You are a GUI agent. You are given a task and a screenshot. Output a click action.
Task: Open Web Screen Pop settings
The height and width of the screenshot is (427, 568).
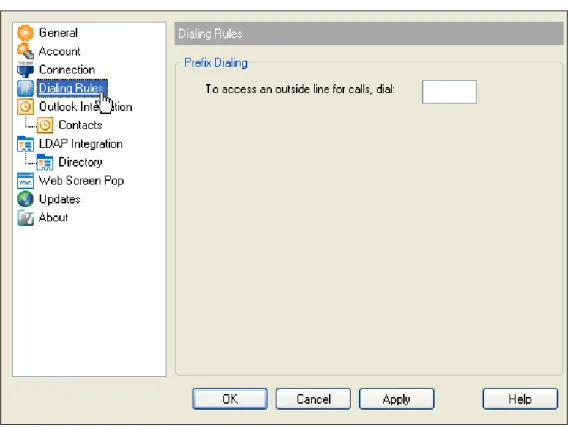82,181
